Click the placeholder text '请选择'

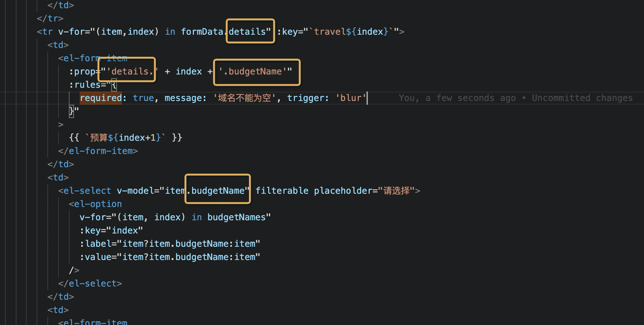tap(397, 190)
